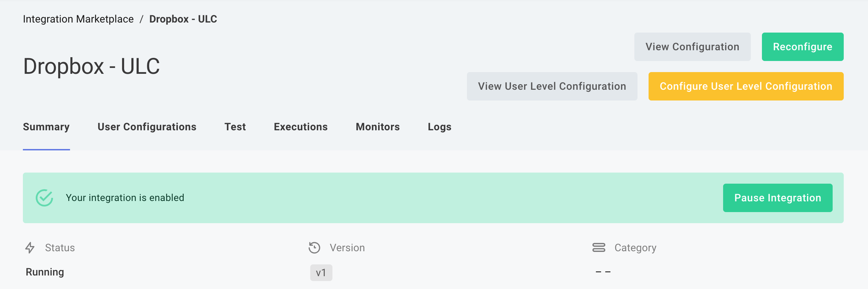868x289 pixels.
Task: Click the Status label
Action: [60, 248]
